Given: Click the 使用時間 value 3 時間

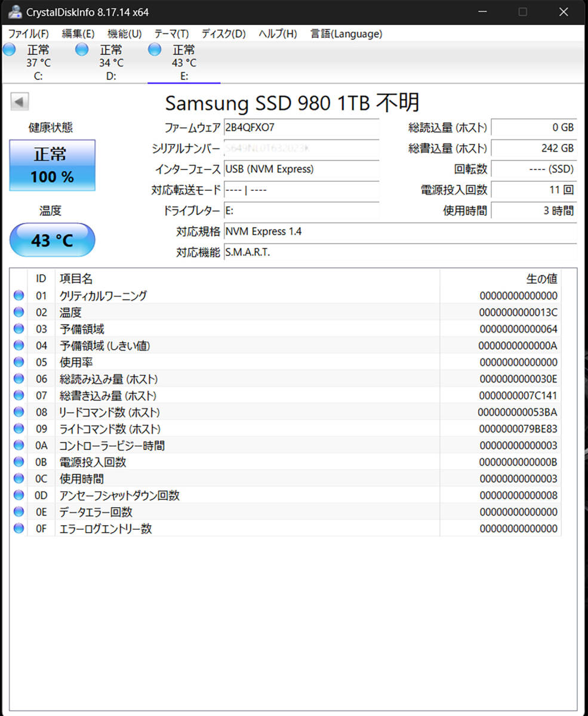Looking at the screenshot, I should pos(534,211).
